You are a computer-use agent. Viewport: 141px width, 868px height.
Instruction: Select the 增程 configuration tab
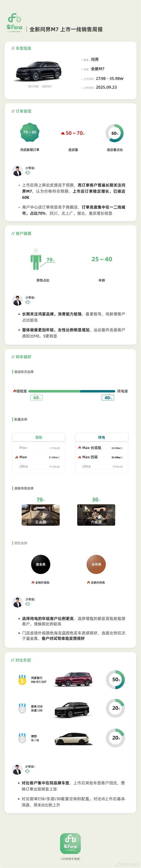(x=39, y=437)
